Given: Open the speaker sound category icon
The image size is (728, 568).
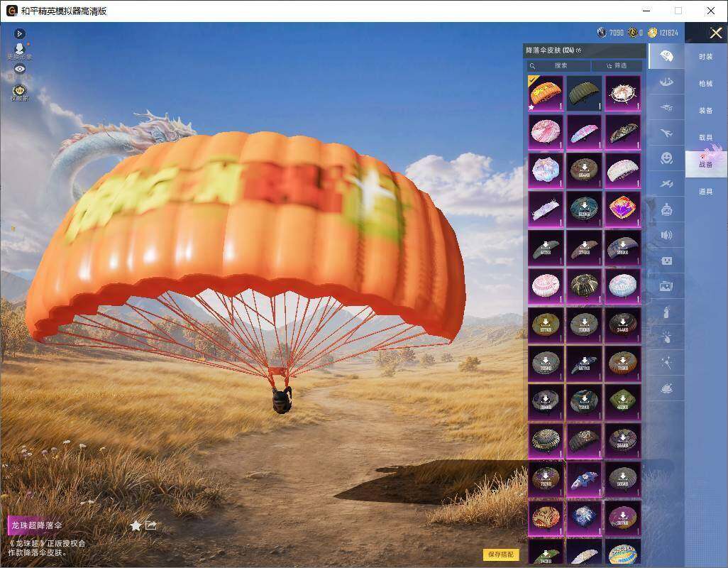Looking at the screenshot, I should tap(666, 235).
